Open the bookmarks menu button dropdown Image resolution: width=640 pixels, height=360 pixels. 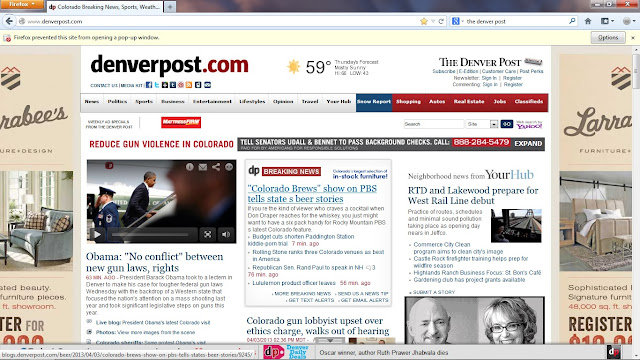coord(607,21)
